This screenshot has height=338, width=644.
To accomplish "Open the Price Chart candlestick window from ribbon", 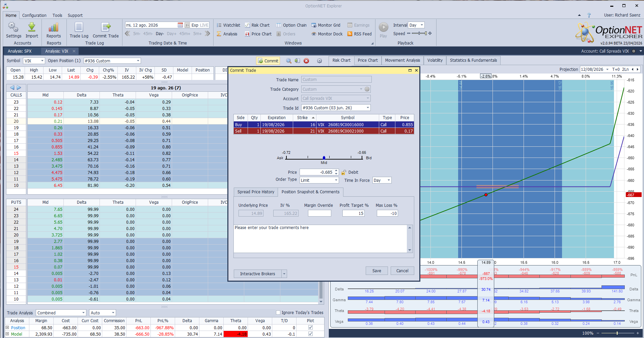I will tap(258, 34).
